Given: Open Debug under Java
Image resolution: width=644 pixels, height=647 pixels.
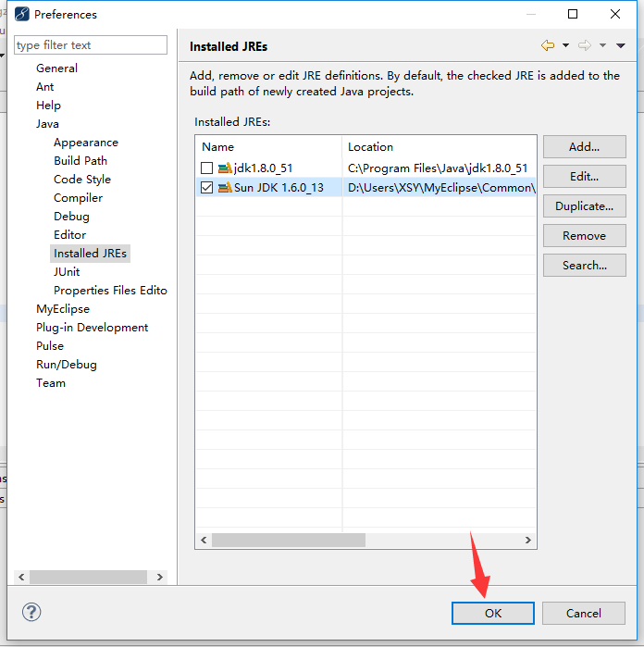Looking at the screenshot, I should [71, 217].
